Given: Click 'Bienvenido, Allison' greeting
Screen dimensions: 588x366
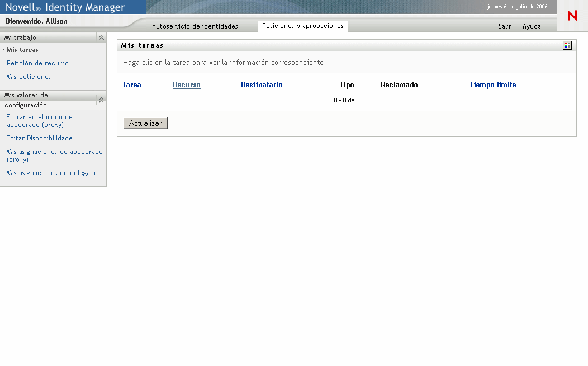Looking at the screenshot, I should pos(36,21).
